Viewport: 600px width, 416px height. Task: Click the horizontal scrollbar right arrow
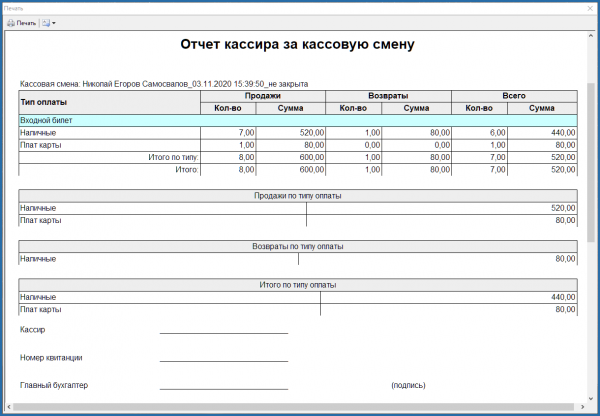580,407
